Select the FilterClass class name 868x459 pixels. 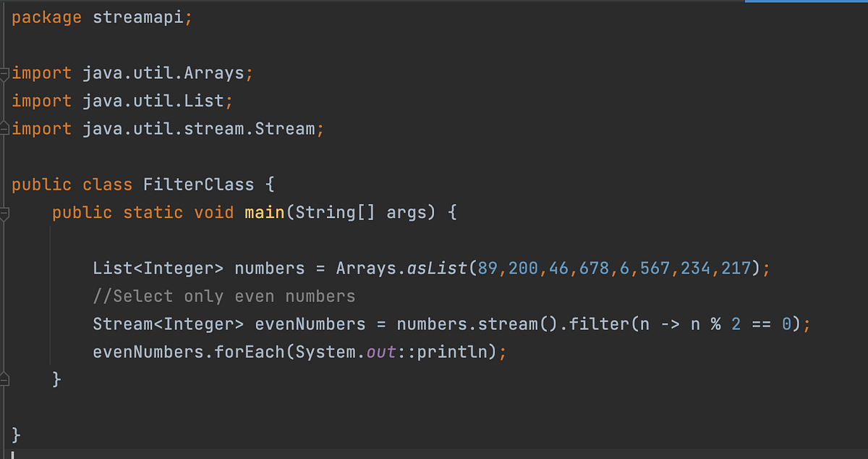click(x=198, y=184)
